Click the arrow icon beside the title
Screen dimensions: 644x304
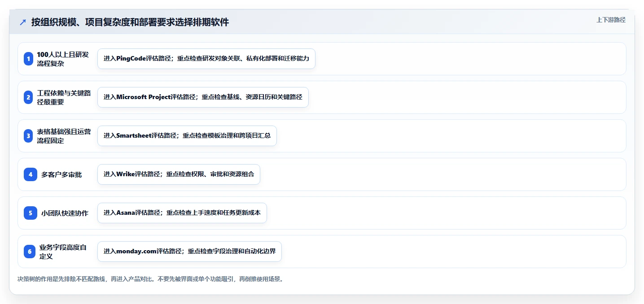click(23, 22)
